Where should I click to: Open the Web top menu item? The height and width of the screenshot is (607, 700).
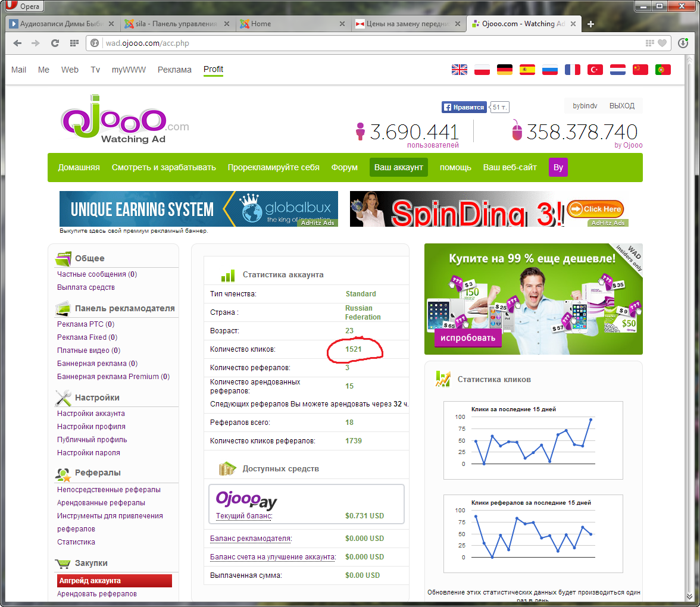pos(70,70)
